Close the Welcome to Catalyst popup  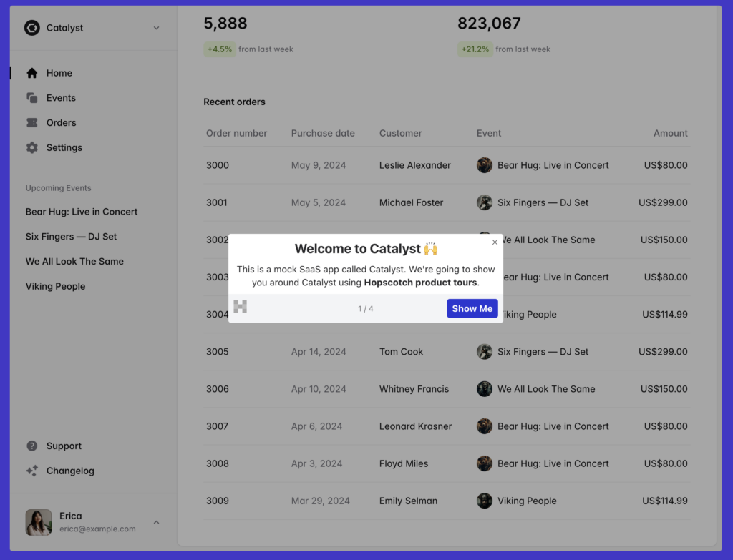point(495,242)
